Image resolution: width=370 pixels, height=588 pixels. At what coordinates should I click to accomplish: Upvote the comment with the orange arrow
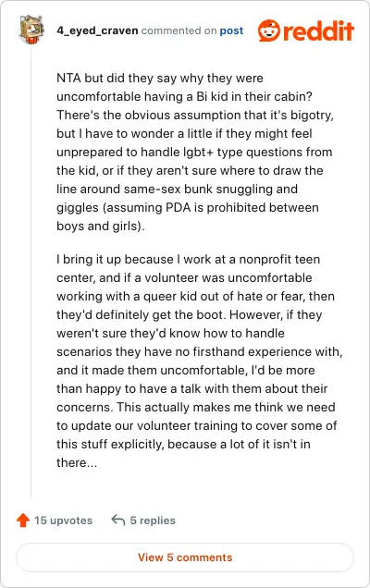click(x=23, y=521)
